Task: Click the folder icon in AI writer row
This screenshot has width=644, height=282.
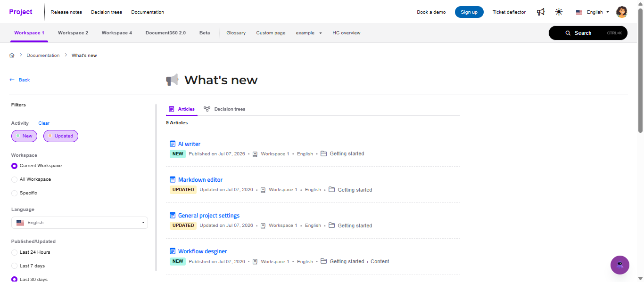Action: tap(323, 153)
